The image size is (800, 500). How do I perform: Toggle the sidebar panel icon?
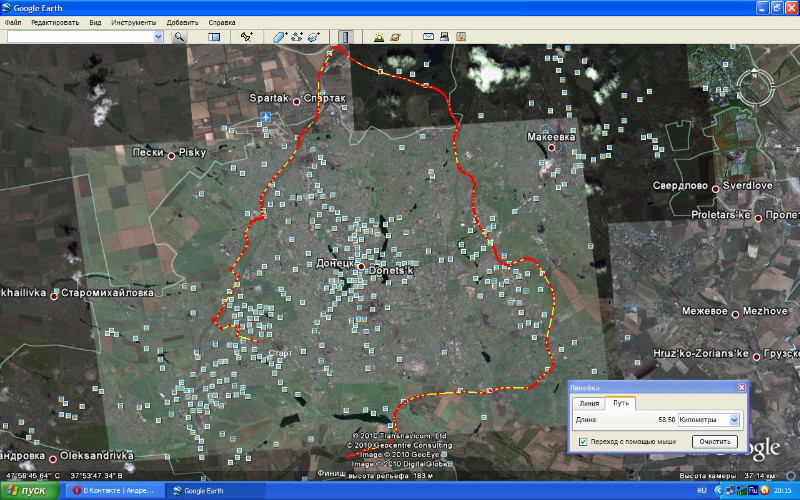(x=213, y=36)
